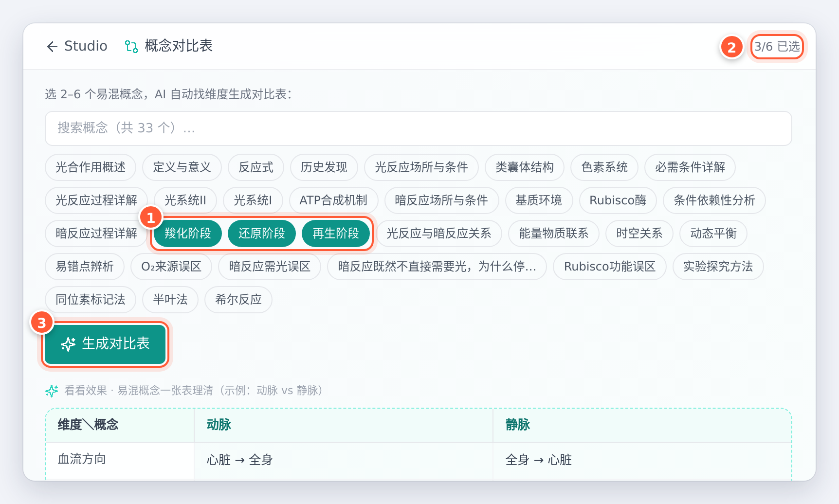Screen dimensions: 839x504
Task: Toggle the 色素系统 chip
Action: (604, 167)
